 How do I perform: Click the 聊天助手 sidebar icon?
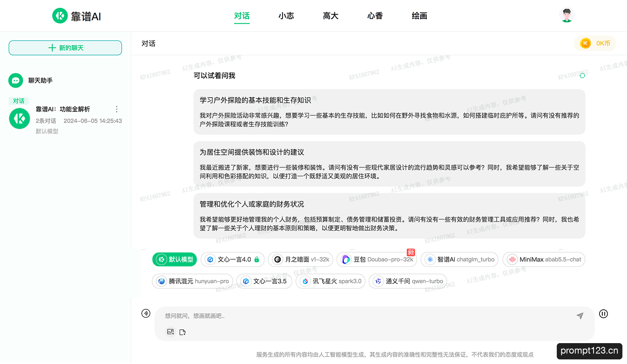pyautogui.click(x=16, y=81)
